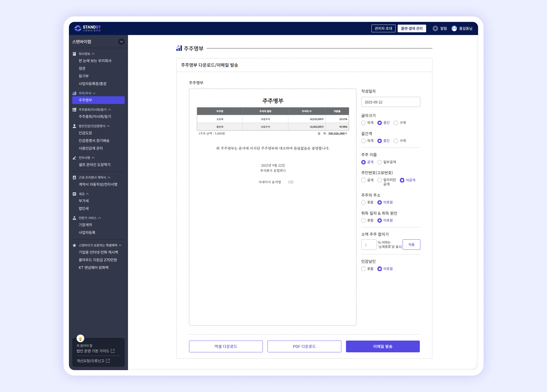The width and height of the screenshot is (547, 392).
Task: Select 크게 for 글자크기
Action: coord(396,123)
